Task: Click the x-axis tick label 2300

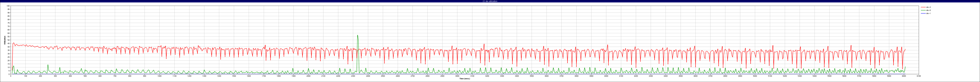Action: [353, 76]
